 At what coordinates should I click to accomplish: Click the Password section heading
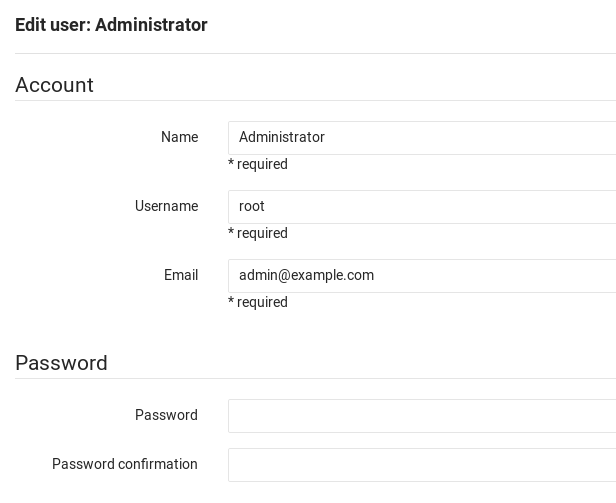(61, 363)
